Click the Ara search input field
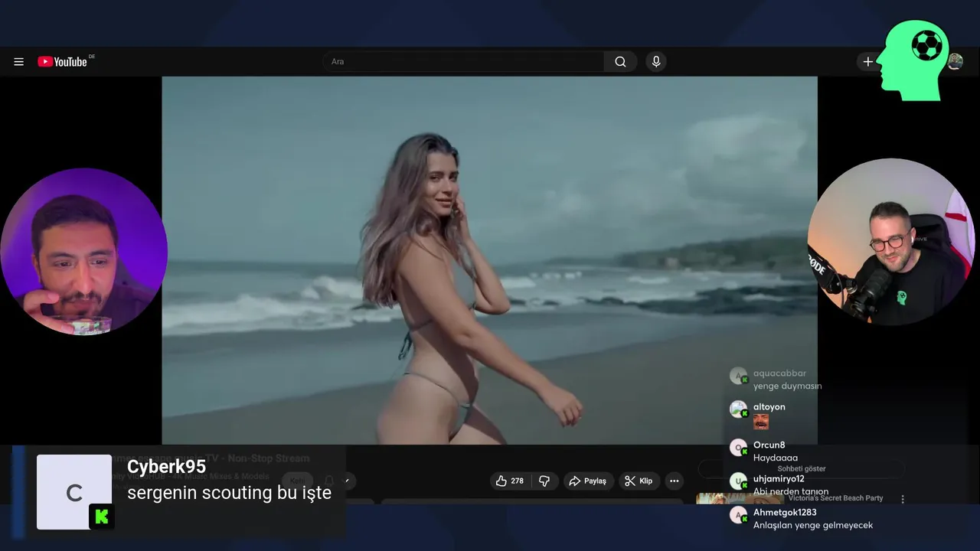Viewport: 980px width, 551px height. (x=463, y=61)
